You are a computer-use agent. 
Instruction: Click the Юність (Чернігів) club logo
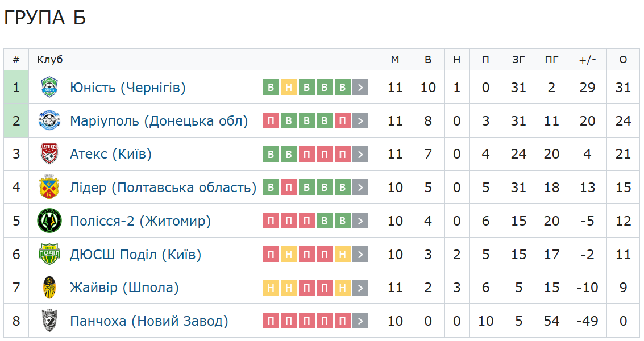49,87
